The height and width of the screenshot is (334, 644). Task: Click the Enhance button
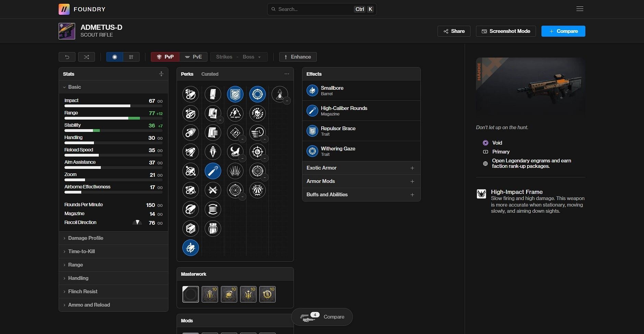click(298, 57)
